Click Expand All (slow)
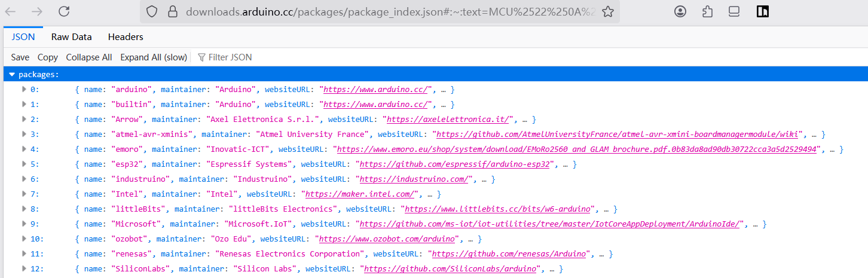The image size is (868, 278). (154, 57)
